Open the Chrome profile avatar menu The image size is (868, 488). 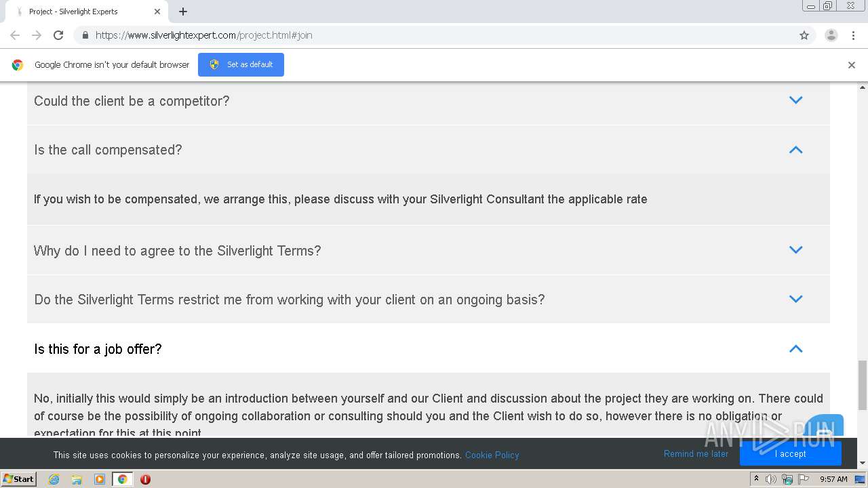(x=831, y=35)
